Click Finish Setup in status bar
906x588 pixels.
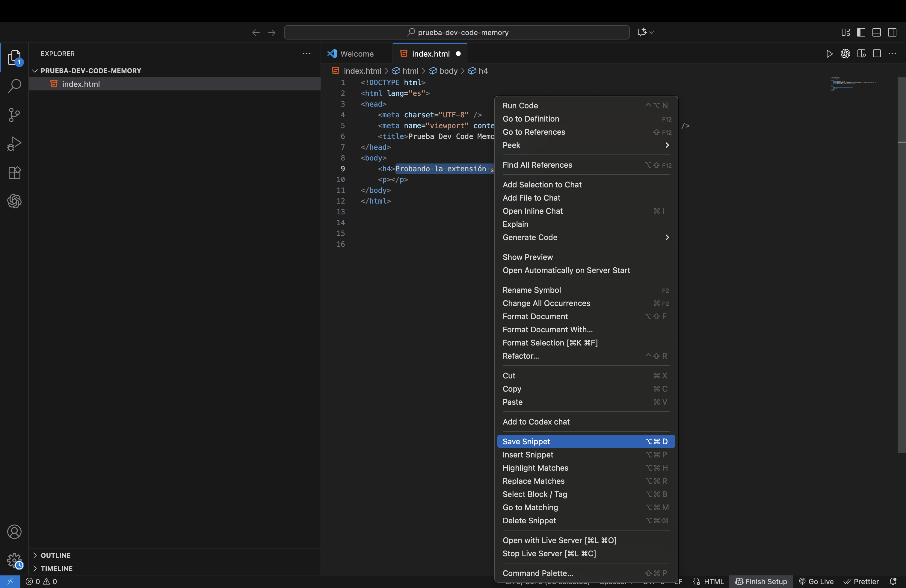coord(761,581)
